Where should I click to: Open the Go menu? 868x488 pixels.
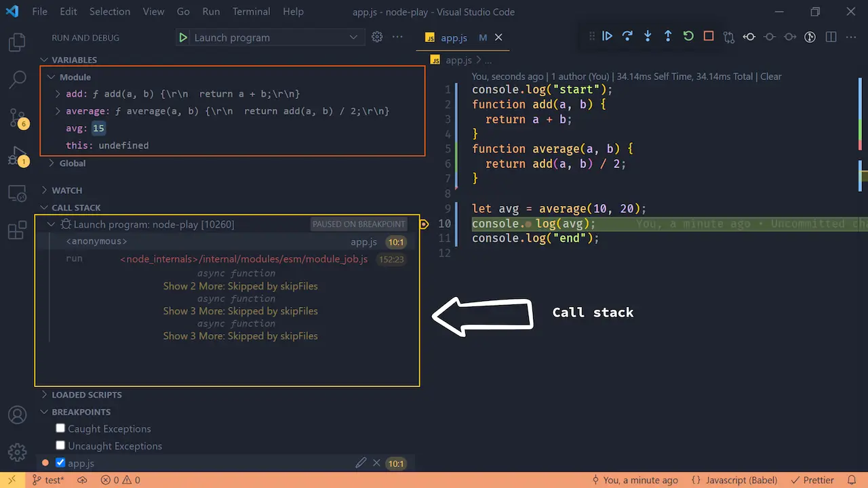coord(183,12)
